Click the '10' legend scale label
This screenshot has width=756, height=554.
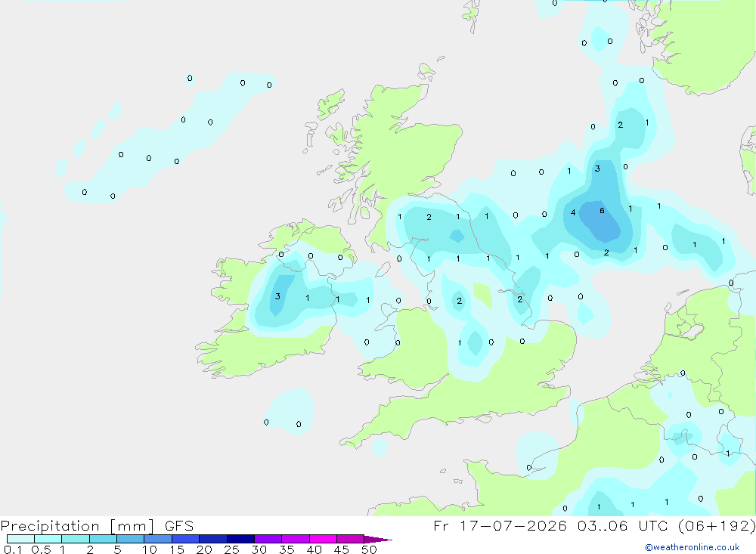[150, 549]
